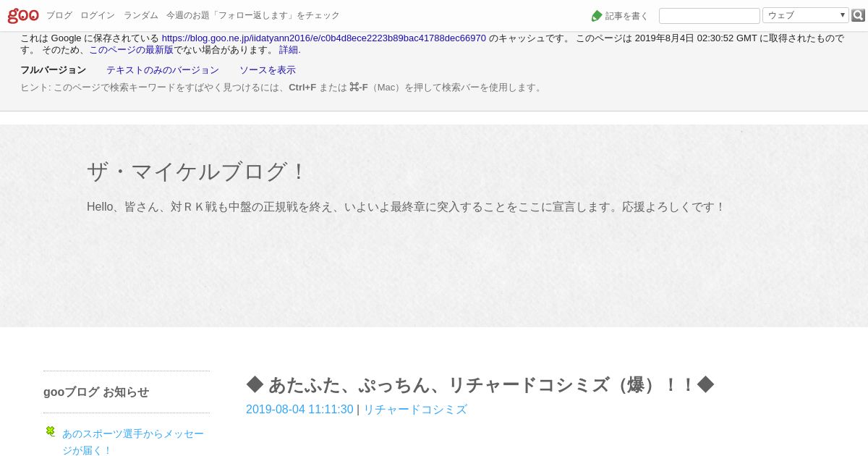Viewport: 868px width, 456px height.
Task: Click the green clover bullet icon
Action: click(51, 431)
